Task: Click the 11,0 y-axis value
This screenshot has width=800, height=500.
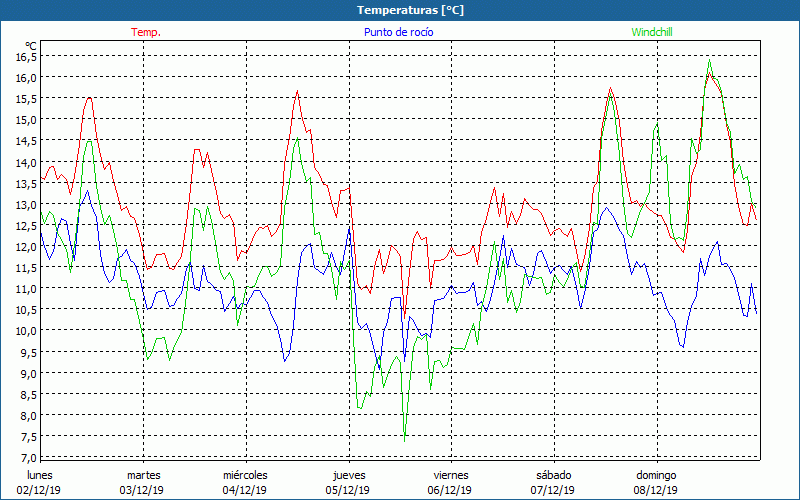Action: [x=27, y=289]
